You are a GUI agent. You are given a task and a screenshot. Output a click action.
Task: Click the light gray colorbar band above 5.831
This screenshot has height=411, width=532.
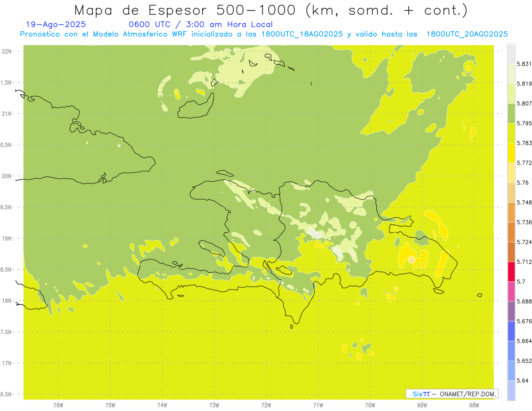[x=511, y=54]
